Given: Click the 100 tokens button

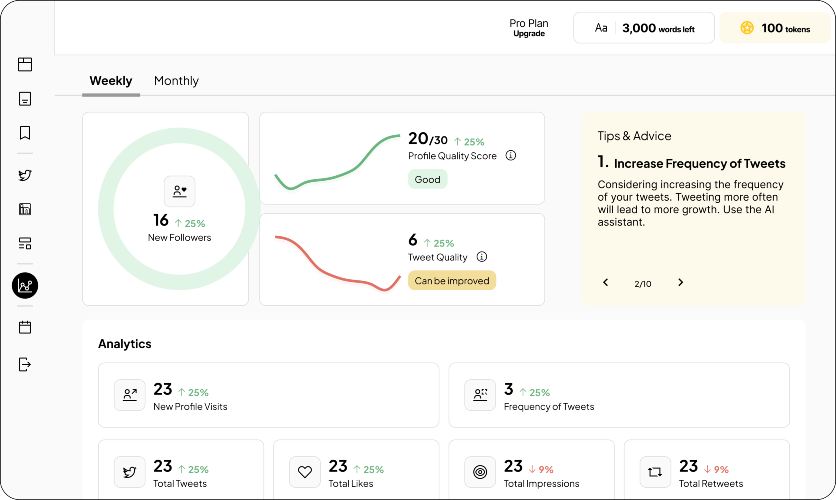Looking at the screenshot, I should pos(775,28).
